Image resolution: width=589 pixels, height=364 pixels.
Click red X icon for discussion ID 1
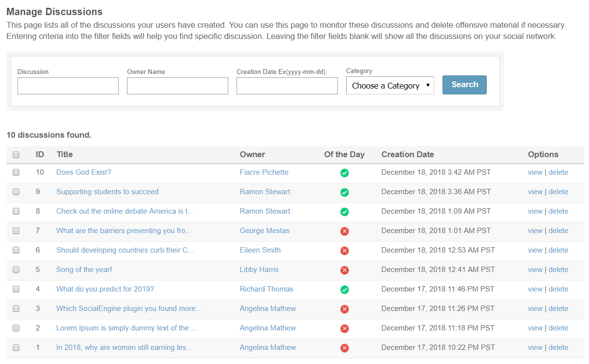[x=344, y=348]
